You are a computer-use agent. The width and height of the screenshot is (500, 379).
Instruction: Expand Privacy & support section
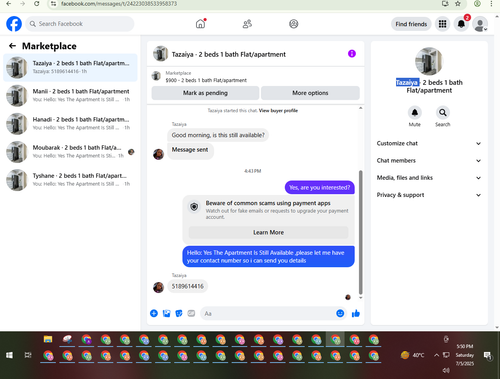click(429, 195)
